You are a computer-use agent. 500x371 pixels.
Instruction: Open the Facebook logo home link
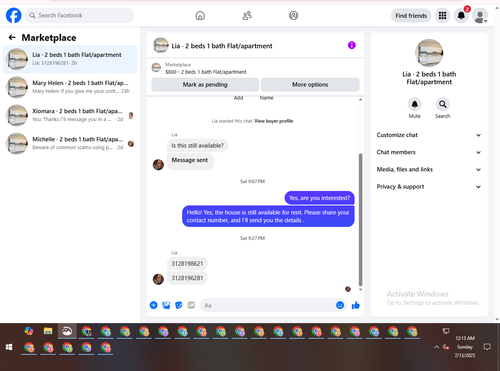click(14, 15)
